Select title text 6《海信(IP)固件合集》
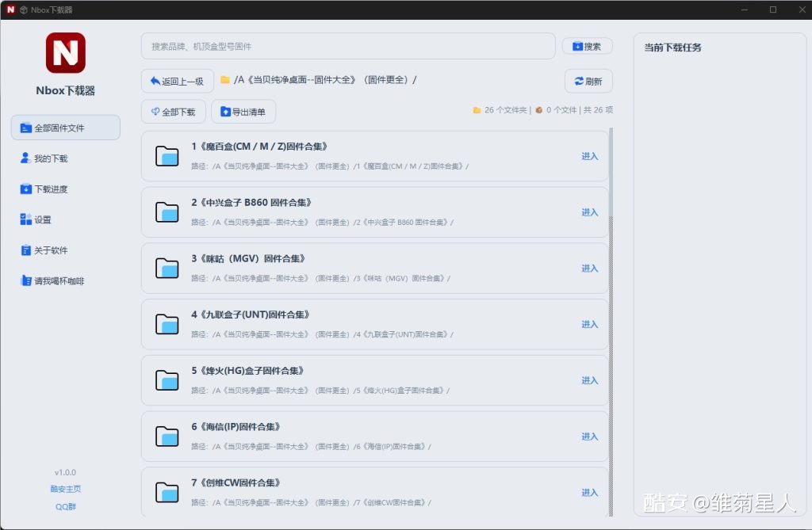 tap(236, 426)
